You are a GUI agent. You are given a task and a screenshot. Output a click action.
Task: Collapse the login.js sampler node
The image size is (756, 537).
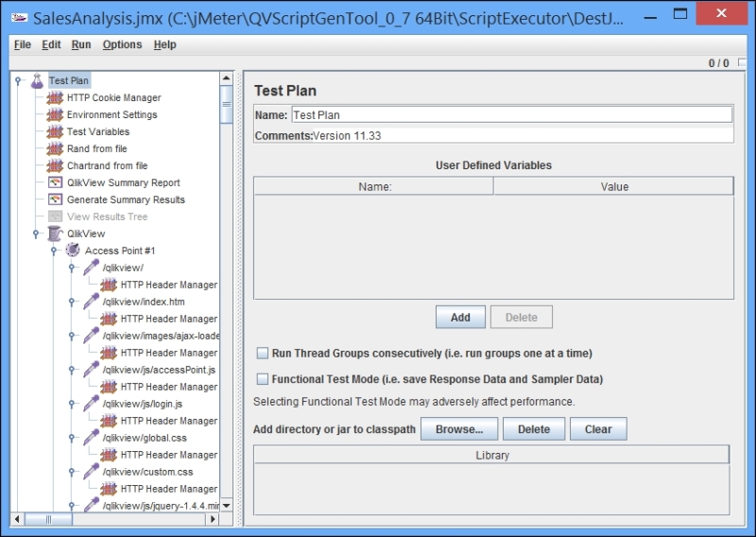point(72,404)
